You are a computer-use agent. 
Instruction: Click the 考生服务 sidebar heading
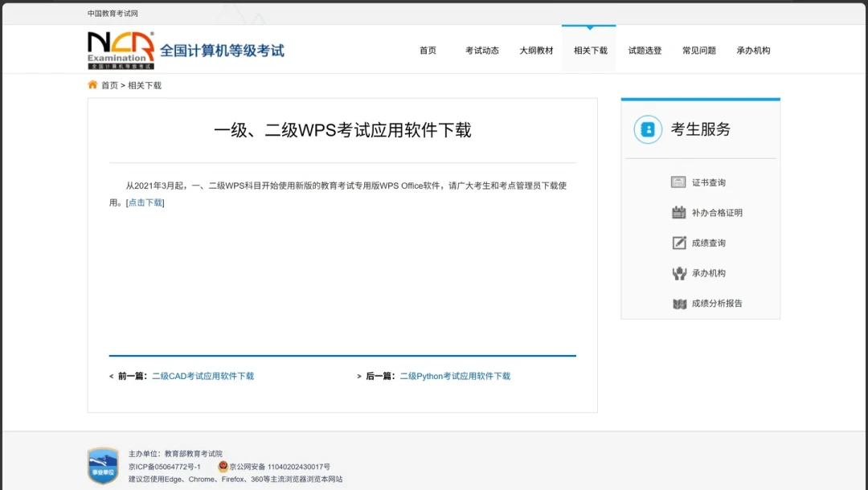[700, 129]
